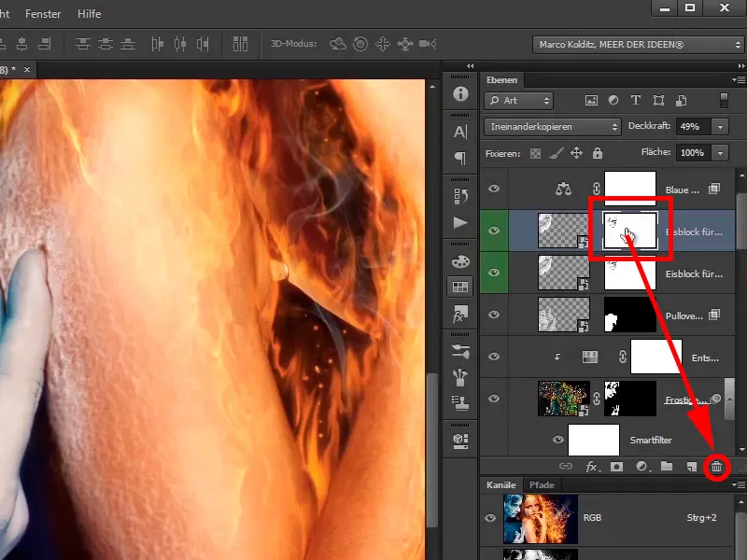Viewport: 747px width, 560px height.
Task: Open the layer filter type dropdown Art
Action: pos(518,101)
